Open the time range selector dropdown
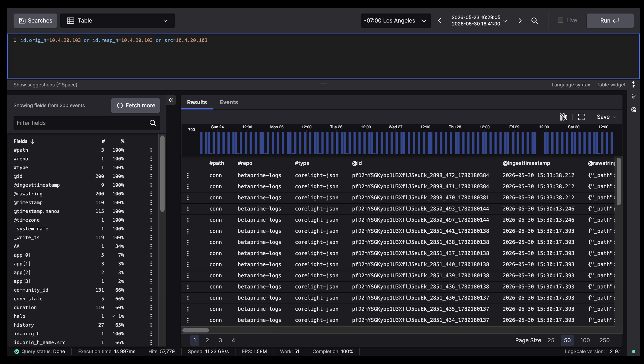 [479, 21]
